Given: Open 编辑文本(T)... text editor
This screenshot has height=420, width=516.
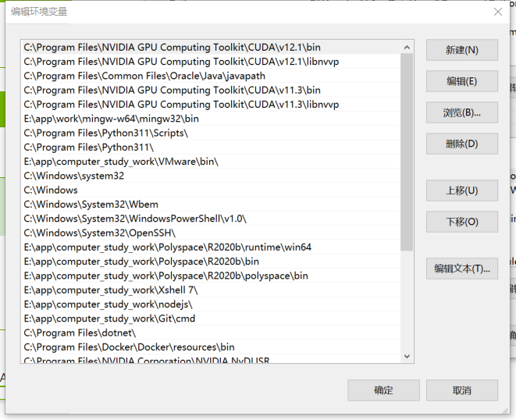Looking at the screenshot, I should pyautogui.click(x=461, y=269).
